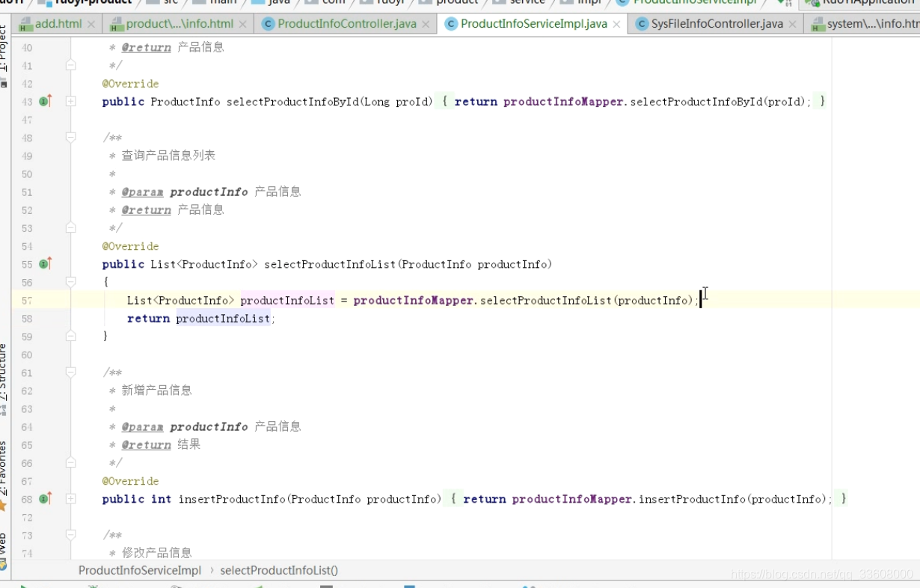This screenshot has height=588, width=920.
Task: Click method name selectProductInfoList on line 55
Action: [330, 264]
